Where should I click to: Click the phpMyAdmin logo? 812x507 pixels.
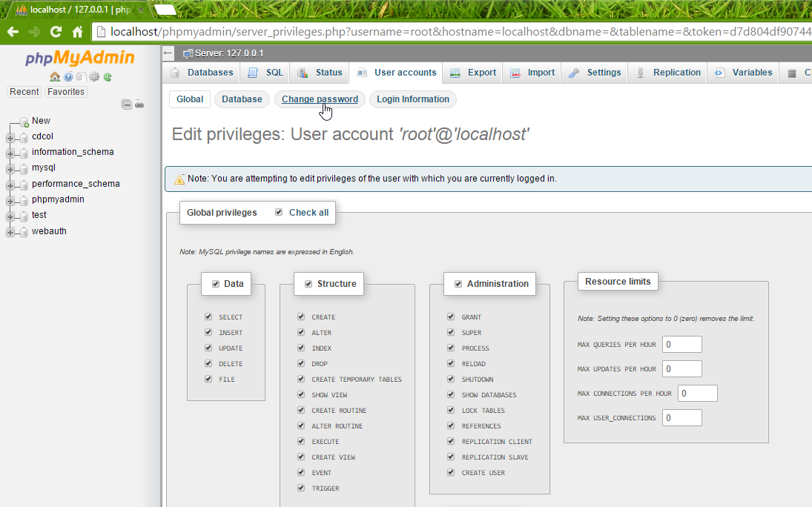pyautogui.click(x=80, y=58)
